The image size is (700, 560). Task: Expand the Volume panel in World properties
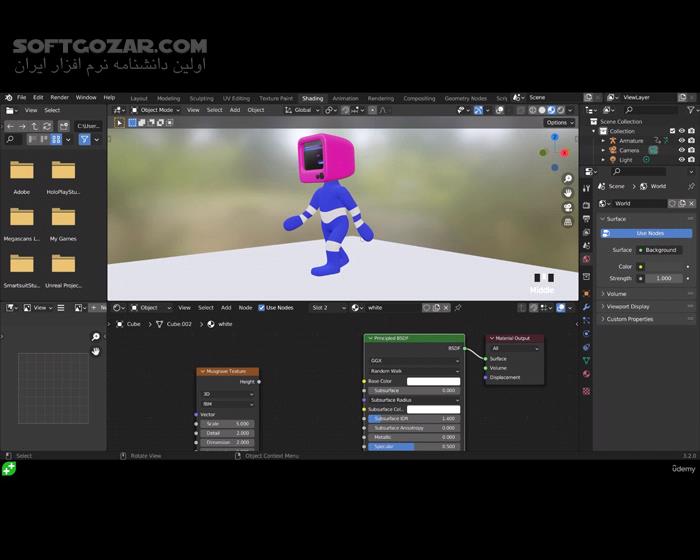pyautogui.click(x=617, y=294)
